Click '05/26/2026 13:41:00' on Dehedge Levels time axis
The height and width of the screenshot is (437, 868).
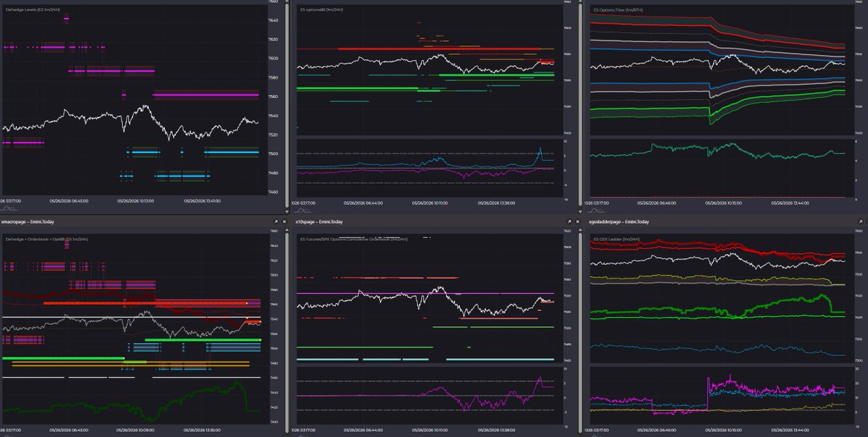coord(203,200)
